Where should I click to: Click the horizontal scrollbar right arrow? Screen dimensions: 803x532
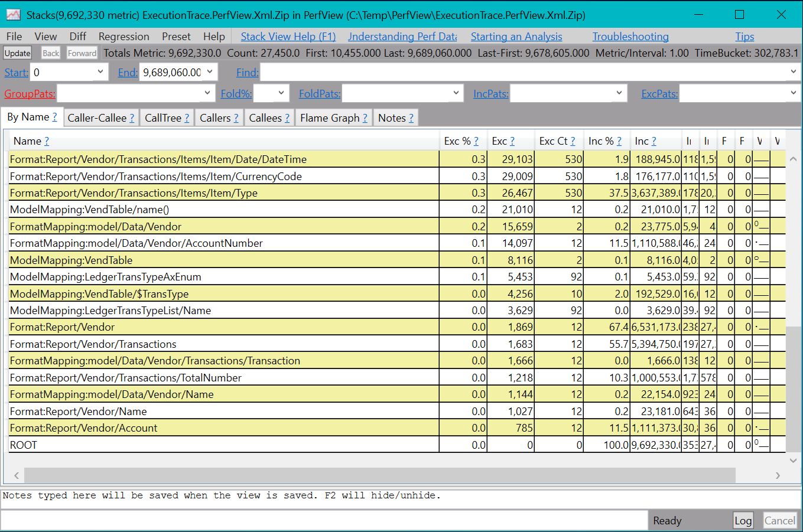point(778,475)
